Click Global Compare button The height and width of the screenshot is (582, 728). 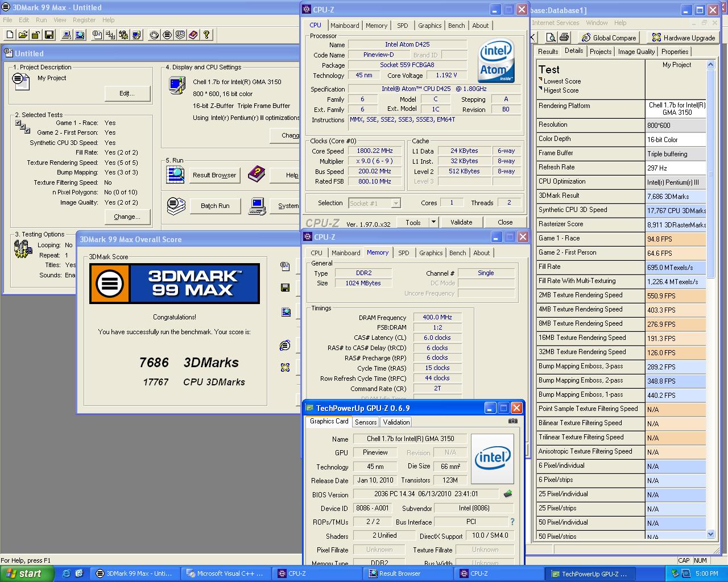(609, 38)
